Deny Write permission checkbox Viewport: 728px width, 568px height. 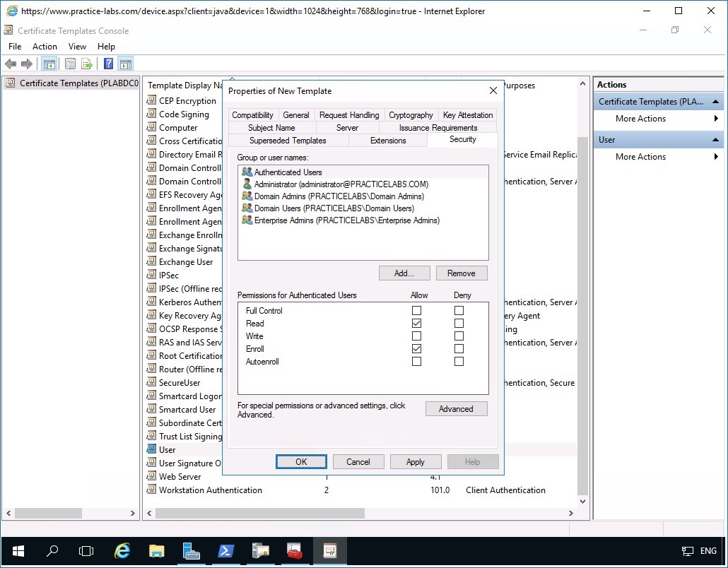point(459,336)
